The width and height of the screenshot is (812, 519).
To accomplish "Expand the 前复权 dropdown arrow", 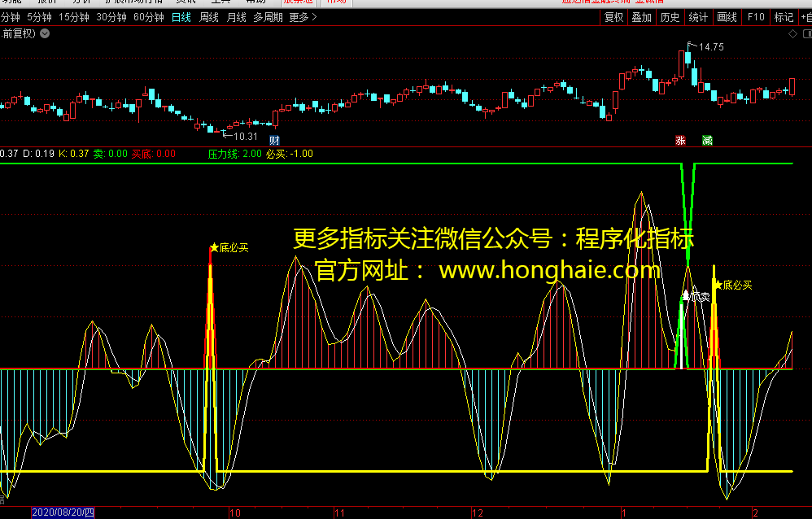I will point(44,33).
